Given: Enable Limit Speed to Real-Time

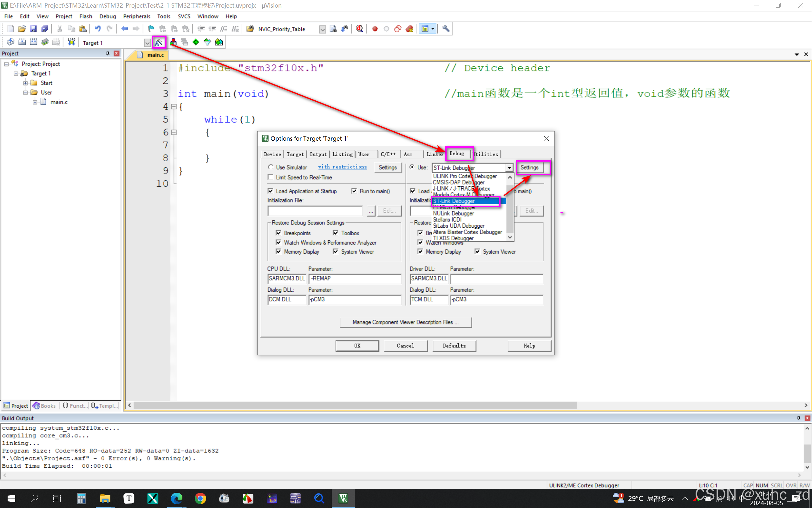Looking at the screenshot, I should point(271,177).
